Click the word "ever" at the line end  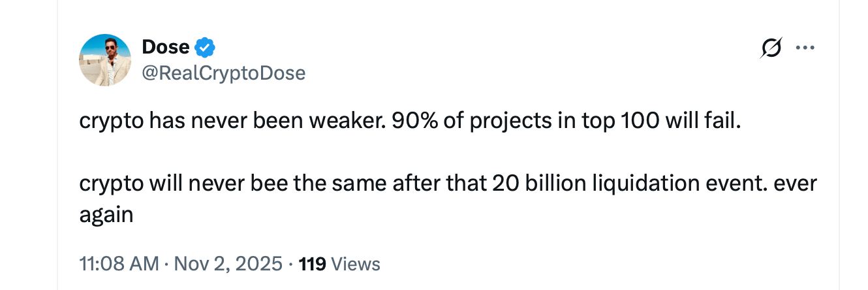(795, 184)
